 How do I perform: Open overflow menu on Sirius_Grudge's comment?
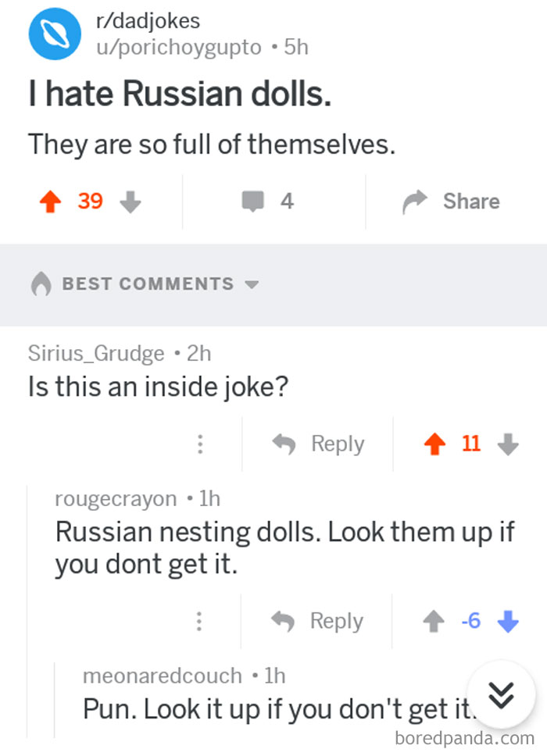point(200,444)
